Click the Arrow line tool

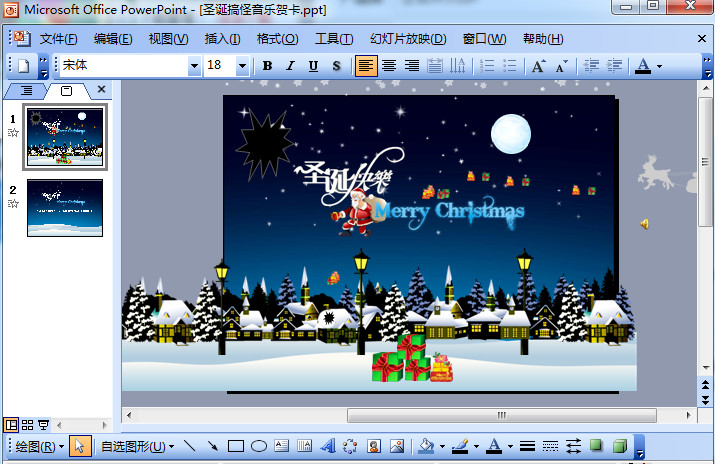(213, 446)
